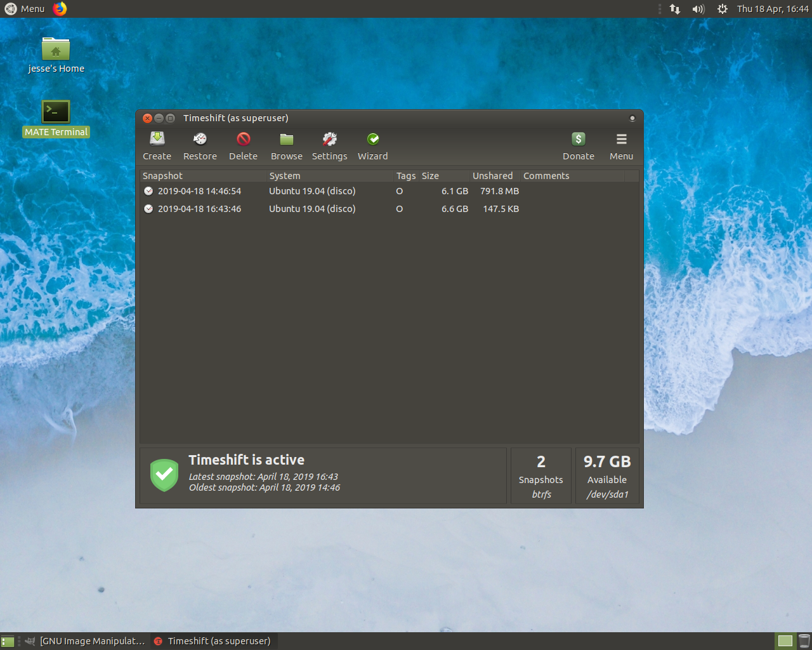Sort by the Tags column header
Viewport: 812px width, 650px height.
tap(406, 176)
